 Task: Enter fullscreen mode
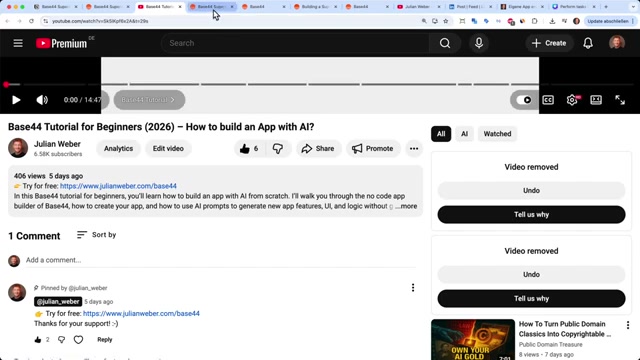pyautogui.click(x=620, y=100)
